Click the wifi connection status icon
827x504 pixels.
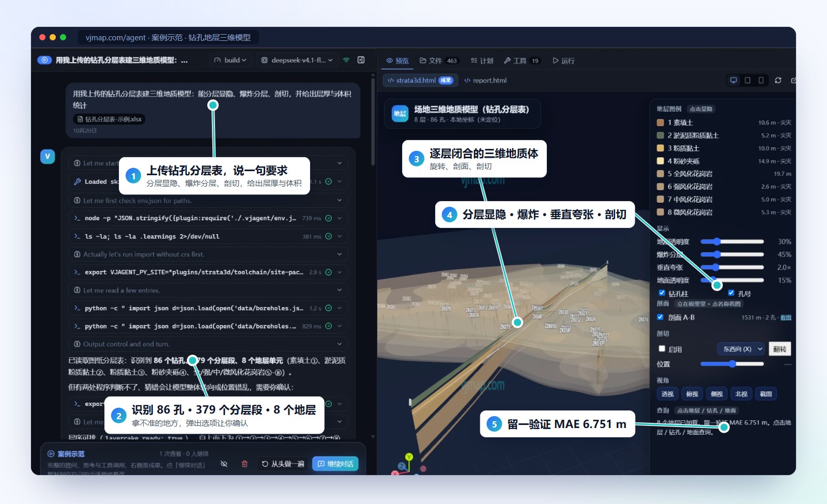coord(346,60)
